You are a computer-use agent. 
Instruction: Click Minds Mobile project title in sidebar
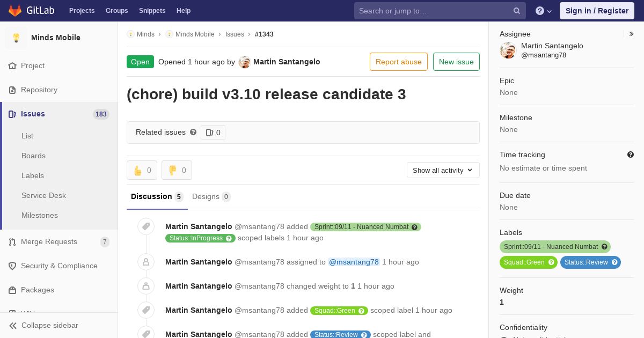click(x=56, y=38)
